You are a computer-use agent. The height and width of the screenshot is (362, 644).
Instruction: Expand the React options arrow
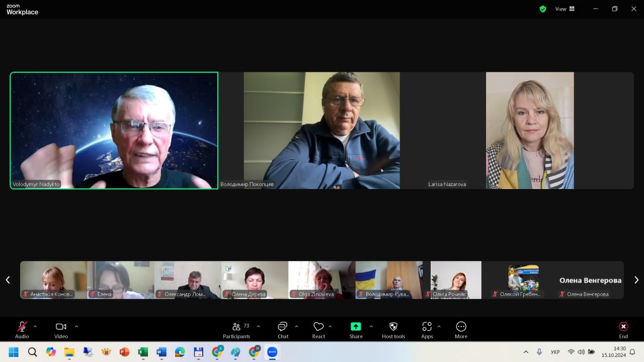tap(330, 326)
